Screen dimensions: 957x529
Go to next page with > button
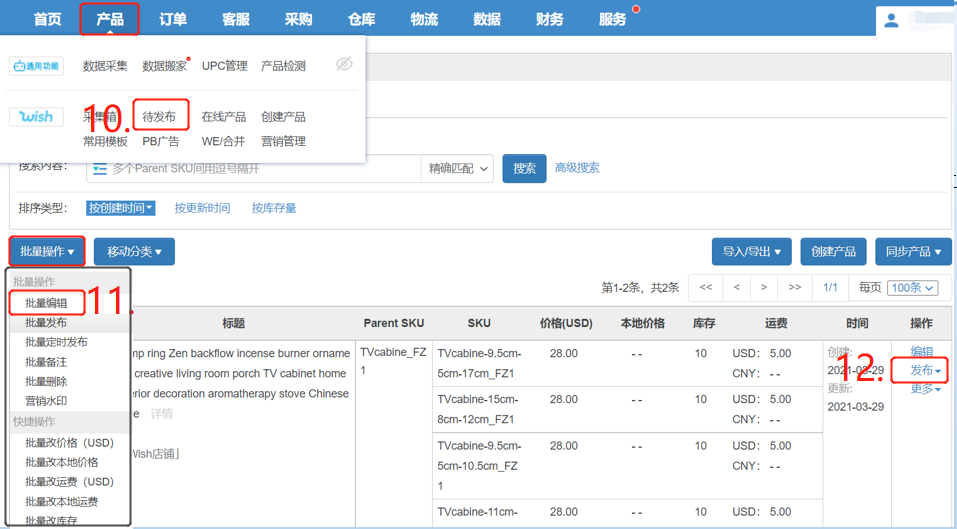(x=764, y=287)
